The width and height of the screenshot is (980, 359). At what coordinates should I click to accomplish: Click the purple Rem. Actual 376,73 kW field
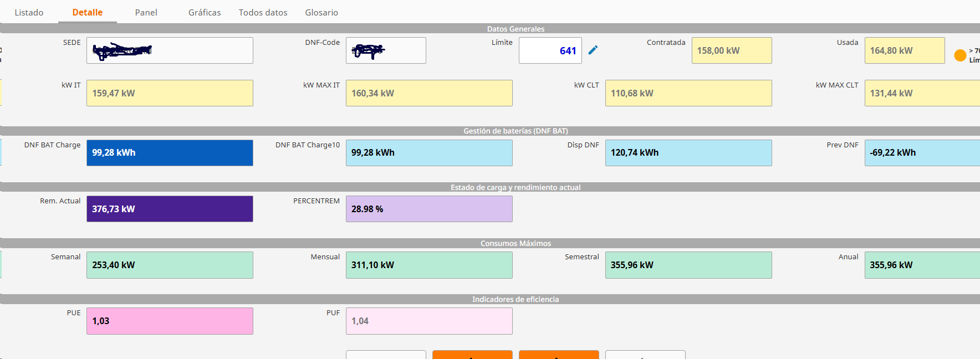(170, 209)
